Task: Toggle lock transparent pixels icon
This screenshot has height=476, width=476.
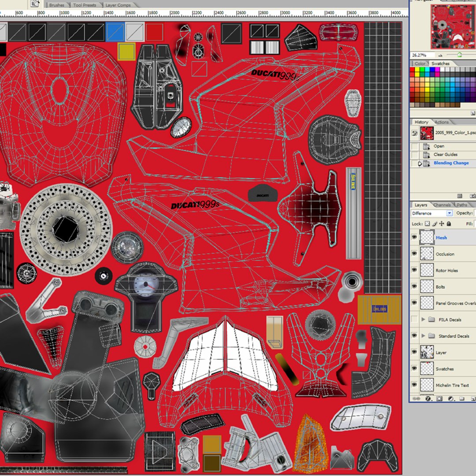Action: 427,224
